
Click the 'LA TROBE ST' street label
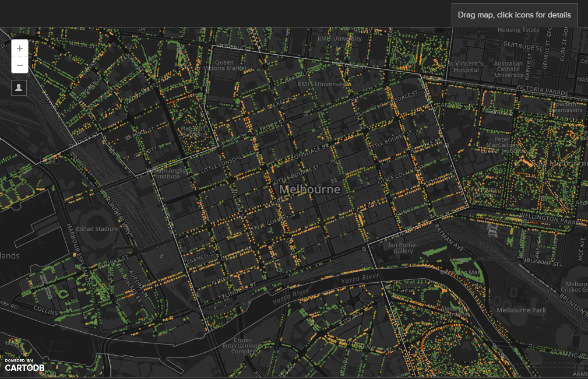(x=269, y=127)
